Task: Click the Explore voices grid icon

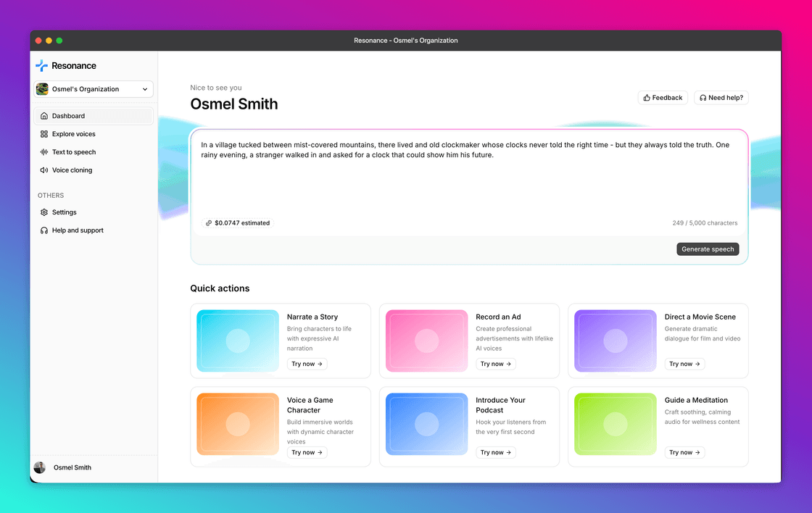Action: (44, 134)
